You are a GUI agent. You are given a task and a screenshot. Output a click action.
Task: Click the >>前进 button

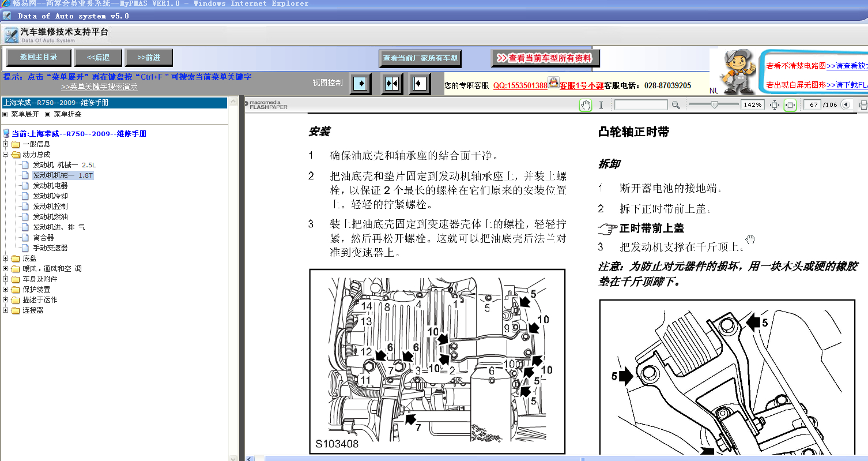click(x=149, y=57)
